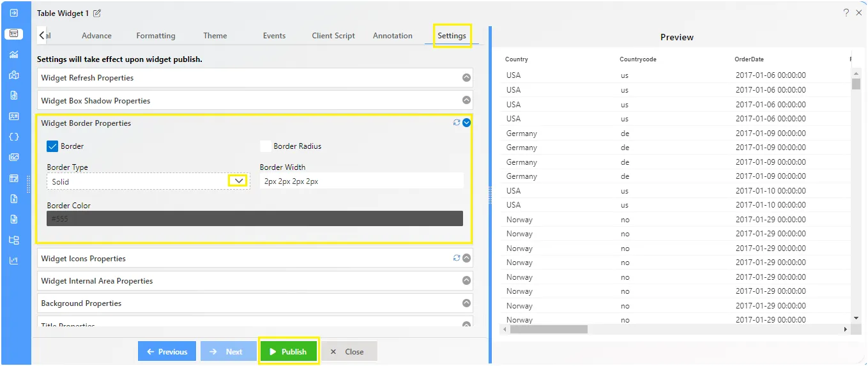The height and width of the screenshot is (366, 868).
Task: Select the map widget icon in sidebar
Action: click(14, 75)
